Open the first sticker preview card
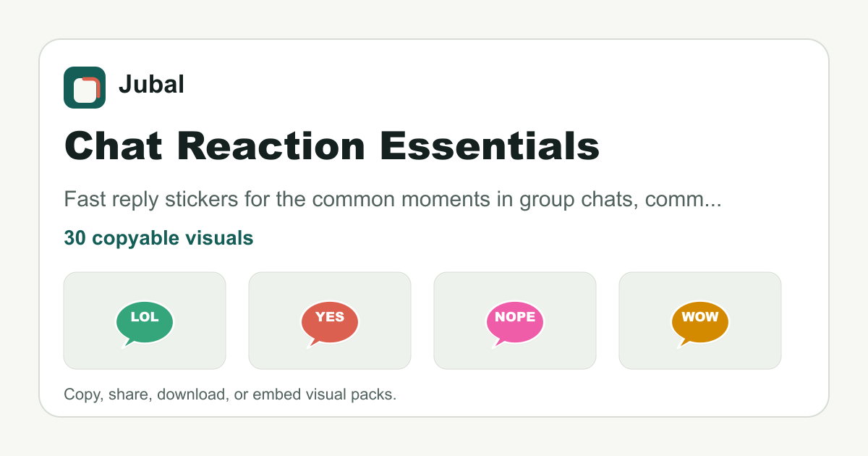 [145, 321]
